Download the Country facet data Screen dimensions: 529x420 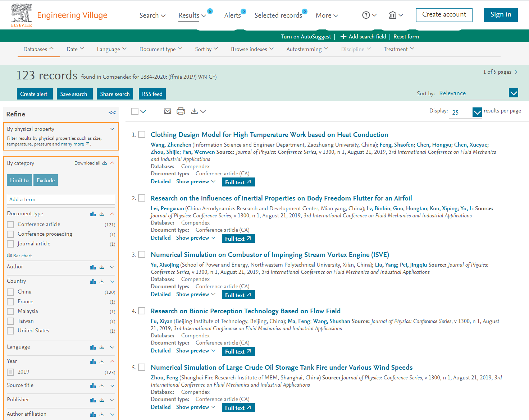(102, 282)
